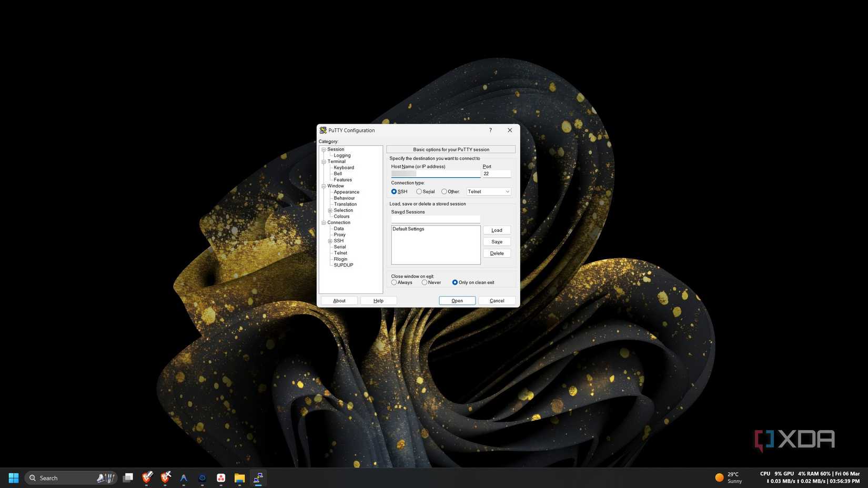
Task: Open File Explorer from the taskbar
Action: [239, 478]
